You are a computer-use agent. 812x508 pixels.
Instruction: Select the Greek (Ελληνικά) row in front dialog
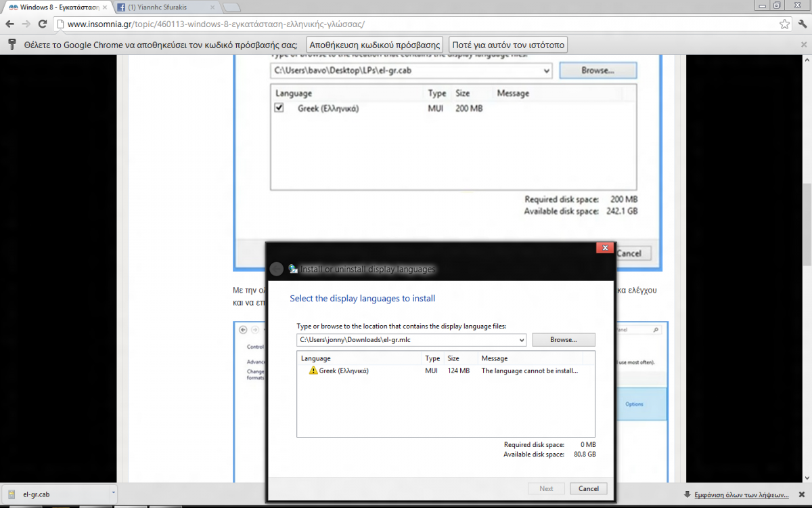[x=446, y=371]
